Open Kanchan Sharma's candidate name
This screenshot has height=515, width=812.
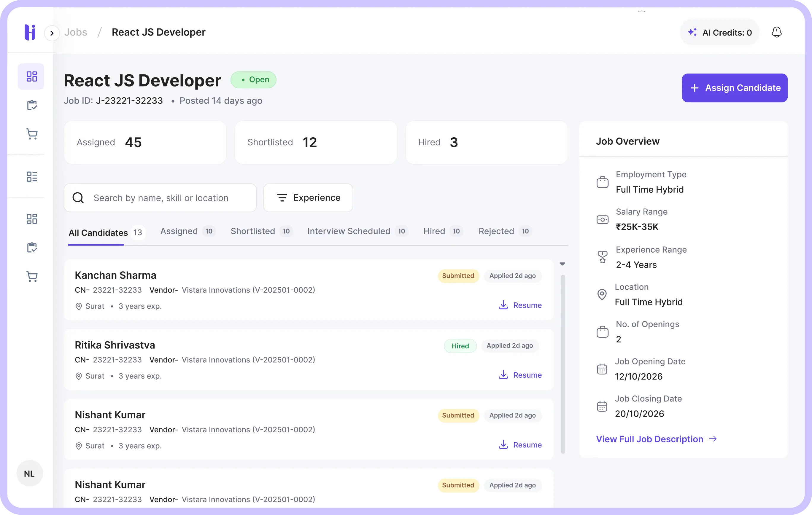(115, 275)
